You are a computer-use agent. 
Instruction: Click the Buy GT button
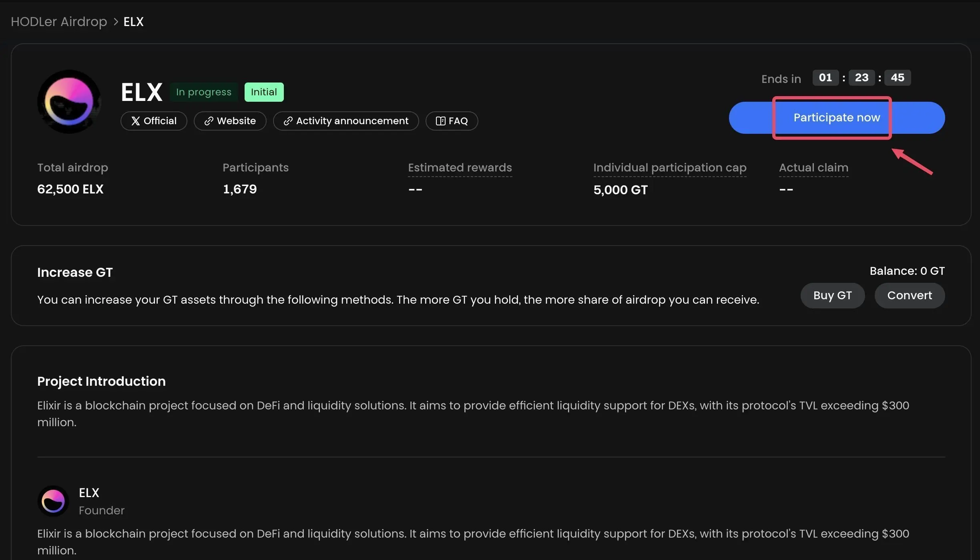tap(832, 296)
